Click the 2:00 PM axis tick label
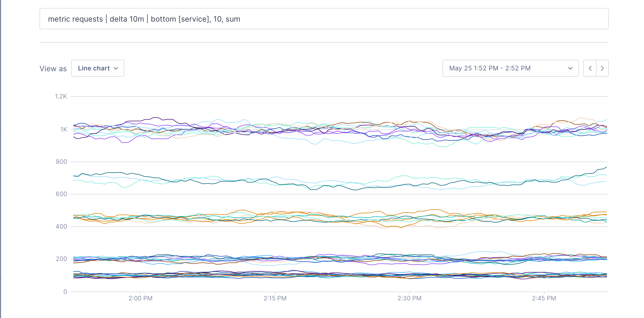 140,298
